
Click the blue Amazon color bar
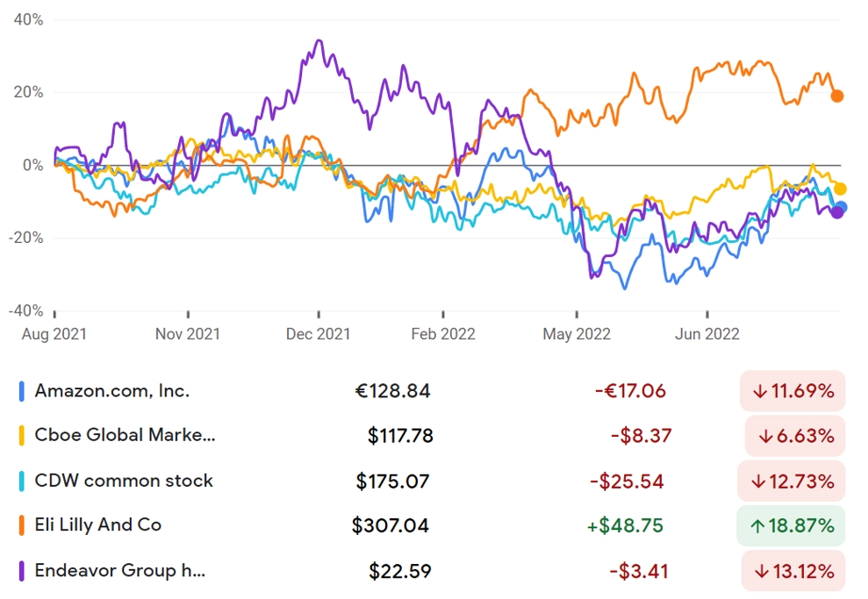(x=22, y=391)
